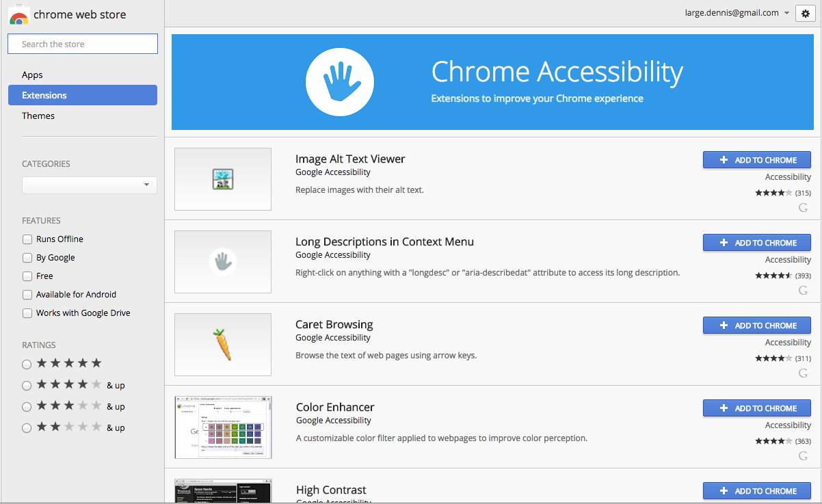
Task: Open the Accessibility link under Color Enhancer
Action: (x=788, y=425)
